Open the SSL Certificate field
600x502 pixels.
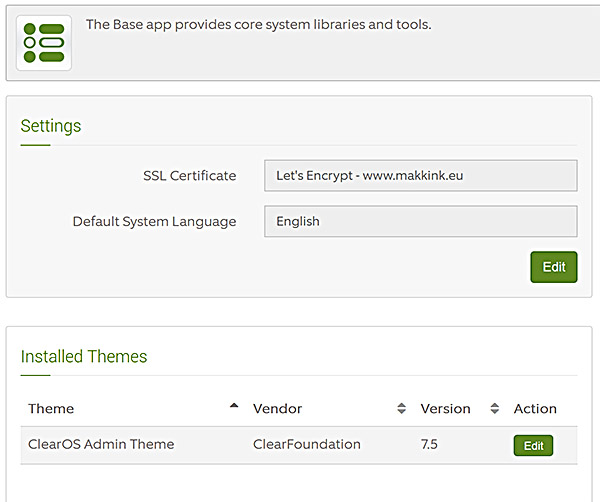coord(420,176)
